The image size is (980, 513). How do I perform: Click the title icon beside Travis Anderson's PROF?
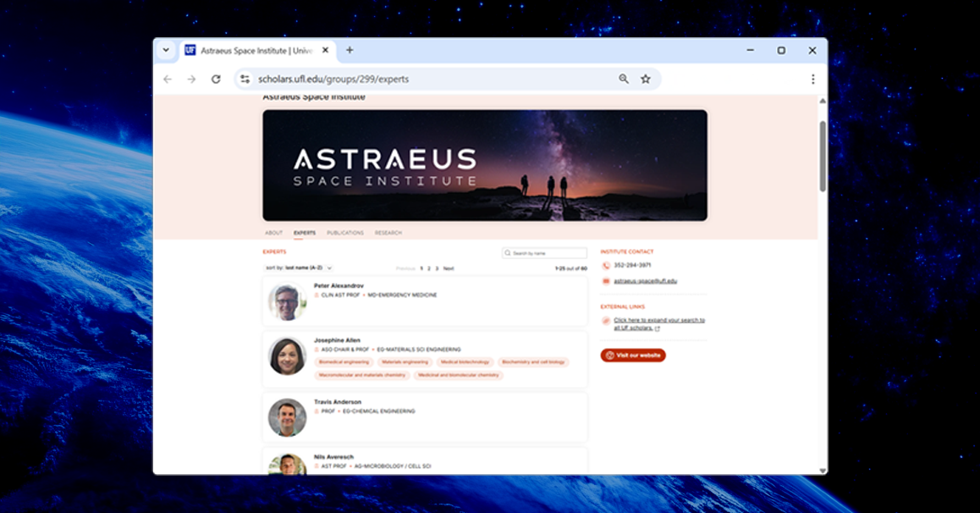point(317,411)
